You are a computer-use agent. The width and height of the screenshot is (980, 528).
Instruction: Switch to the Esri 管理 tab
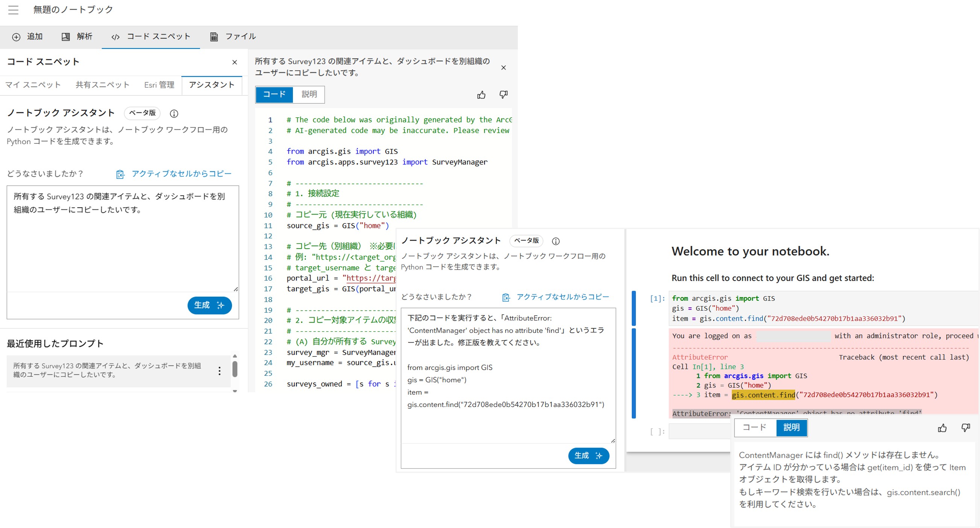(x=159, y=85)
